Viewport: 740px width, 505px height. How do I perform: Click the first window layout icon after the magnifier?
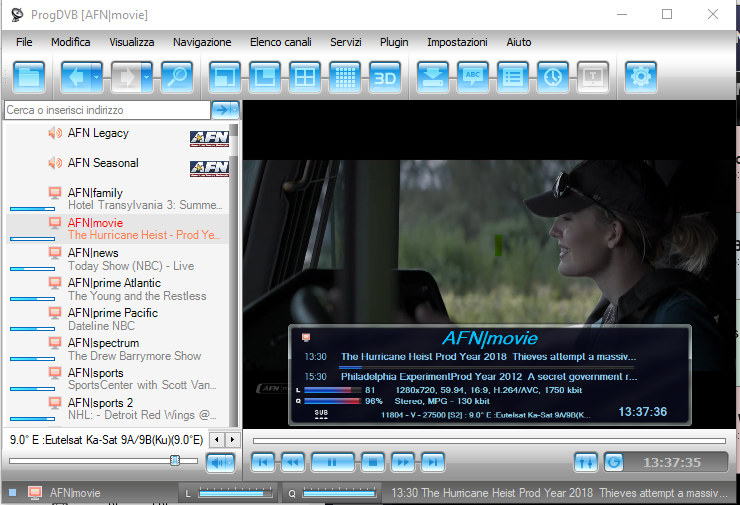point(225,77)
